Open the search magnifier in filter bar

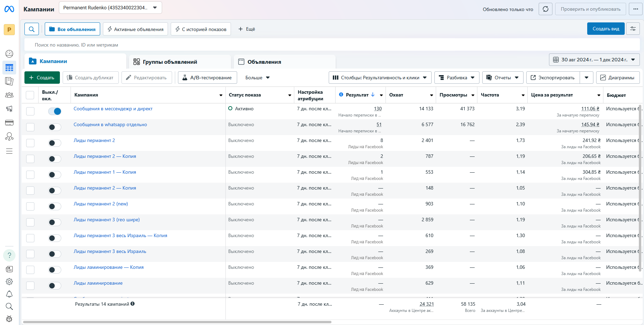pos(32,29)
